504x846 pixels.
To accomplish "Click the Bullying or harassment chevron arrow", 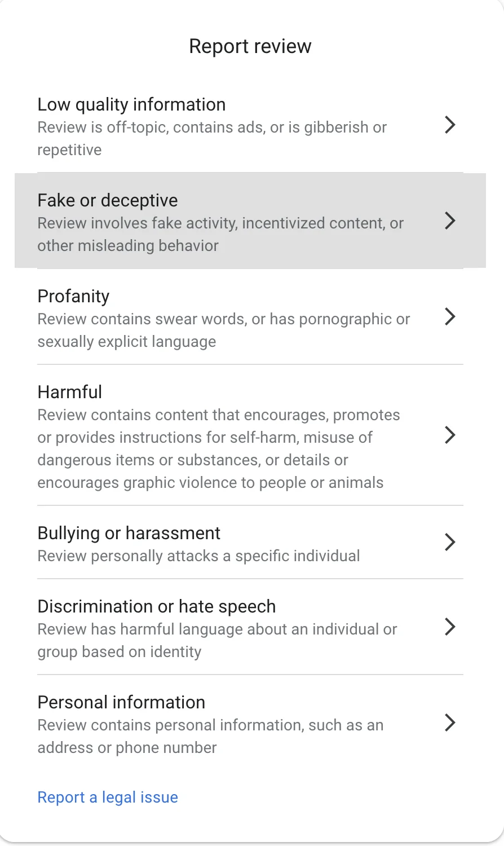I will tap(449, 542).
